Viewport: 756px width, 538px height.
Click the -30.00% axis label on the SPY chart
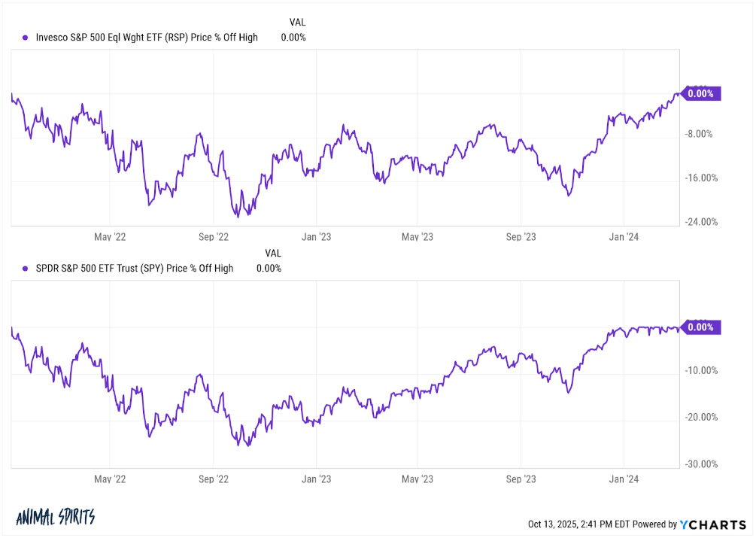tap(701, 464)
